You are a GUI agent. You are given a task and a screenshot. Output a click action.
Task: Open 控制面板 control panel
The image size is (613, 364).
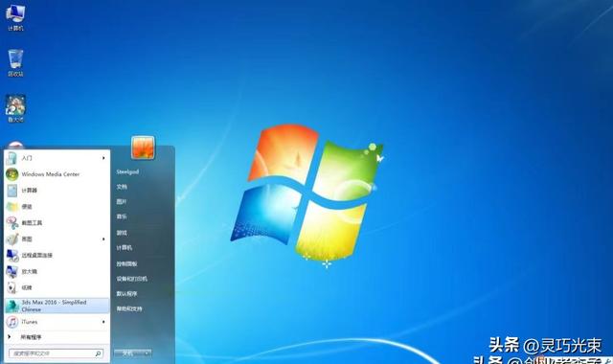(126, 264)
